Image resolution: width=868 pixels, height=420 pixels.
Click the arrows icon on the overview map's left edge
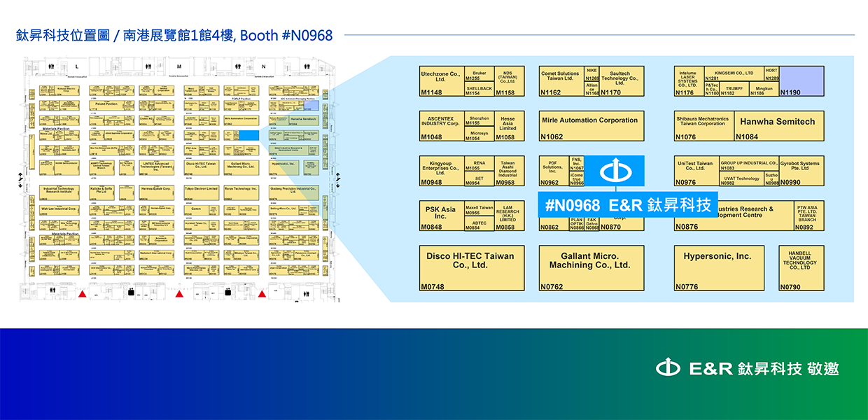[20, 177]
